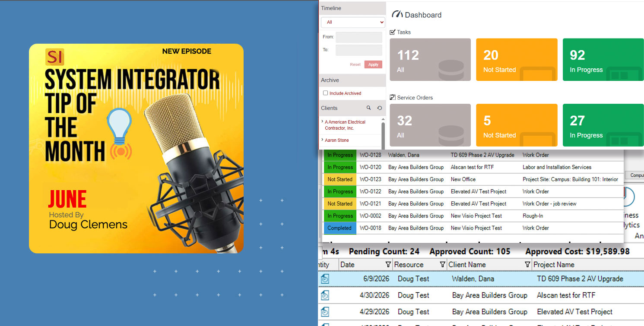
Task: Click the Alscan test for RTF timesheet cell
Action: click(566, 295)
